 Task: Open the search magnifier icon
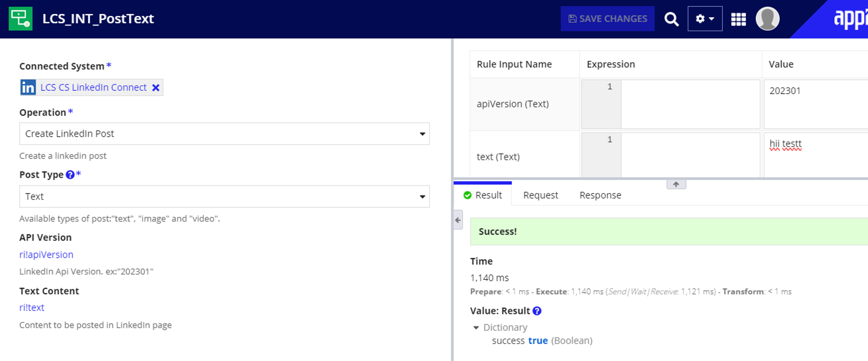[x=671, y=19]
